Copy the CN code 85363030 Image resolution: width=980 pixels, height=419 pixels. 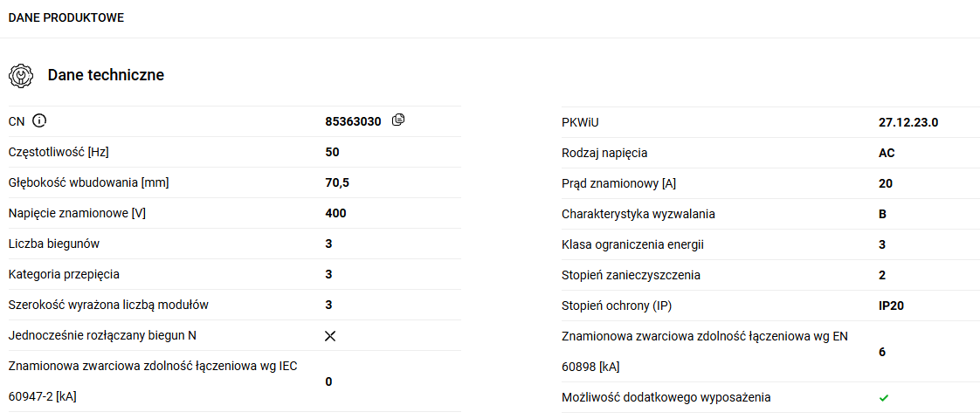pyautogui.click(x=398, y=120)
